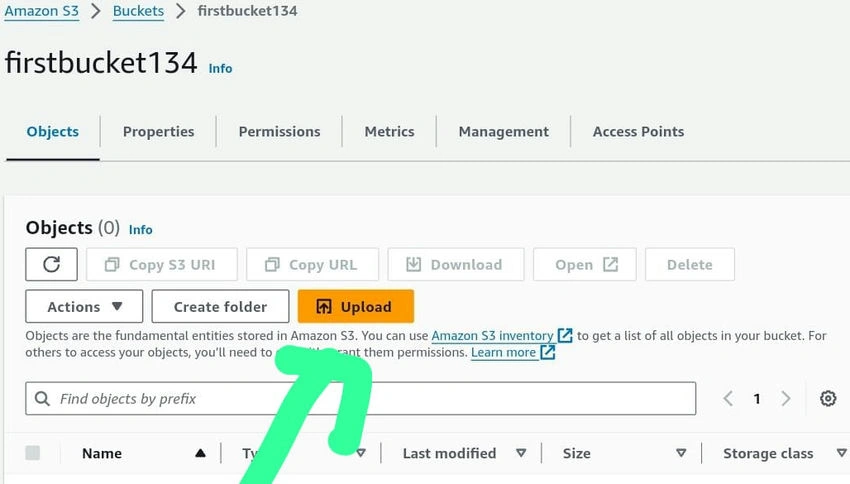Open table preferences gear icon
Image resolution: width=850 pixels, height=484 pixels.
tap(828, 398)
